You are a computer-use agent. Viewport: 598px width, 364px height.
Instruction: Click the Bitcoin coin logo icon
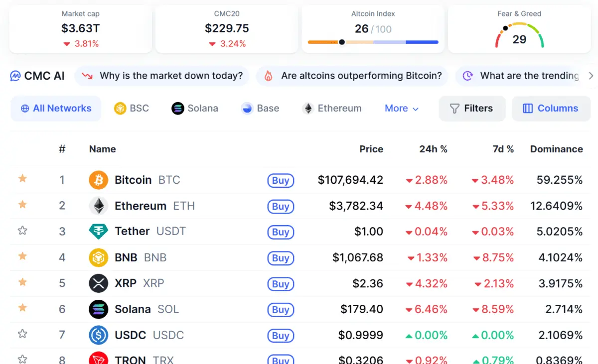[98, 180]
